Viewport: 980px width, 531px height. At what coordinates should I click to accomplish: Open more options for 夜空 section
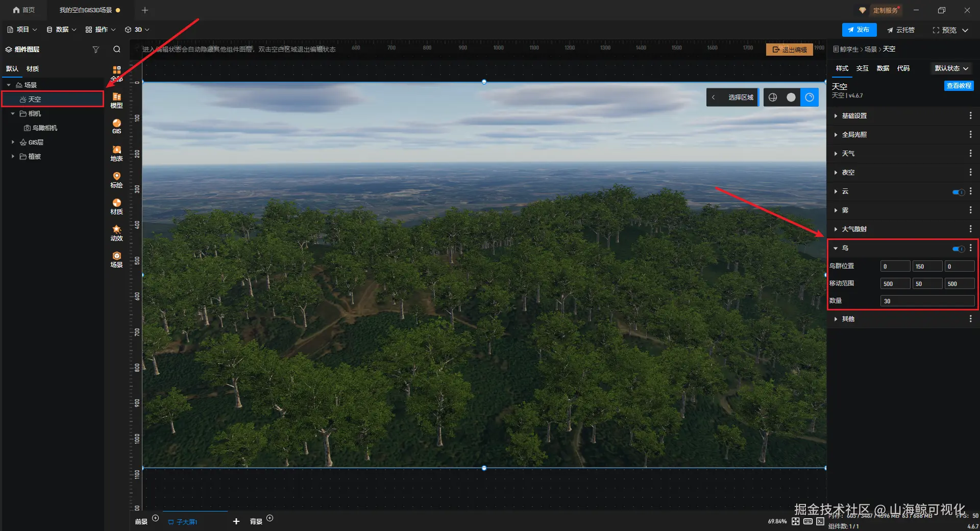[x=970, y=172]
